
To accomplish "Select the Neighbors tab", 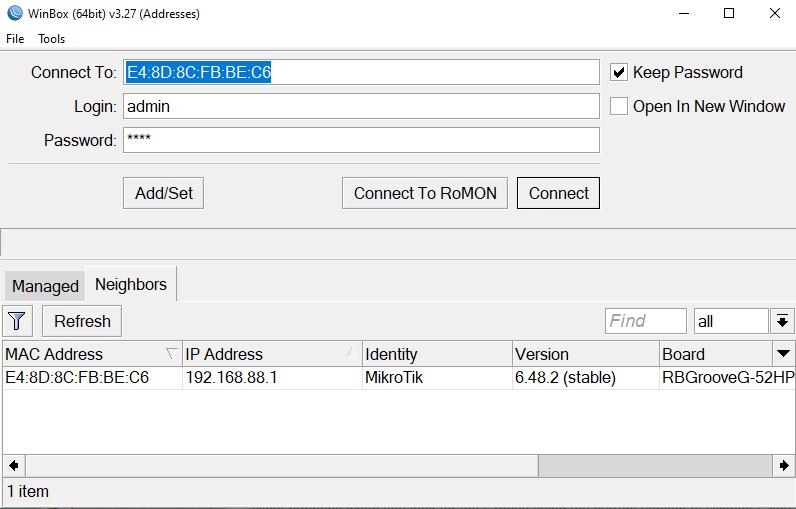I will coord(131,285).
